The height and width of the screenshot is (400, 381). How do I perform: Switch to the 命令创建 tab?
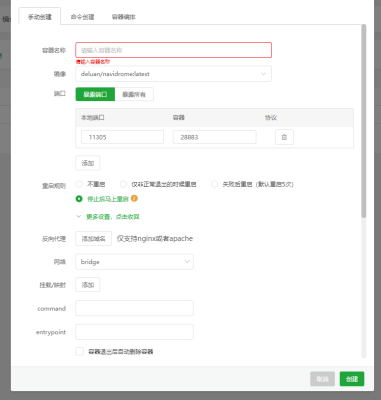[x=82, y=17]
